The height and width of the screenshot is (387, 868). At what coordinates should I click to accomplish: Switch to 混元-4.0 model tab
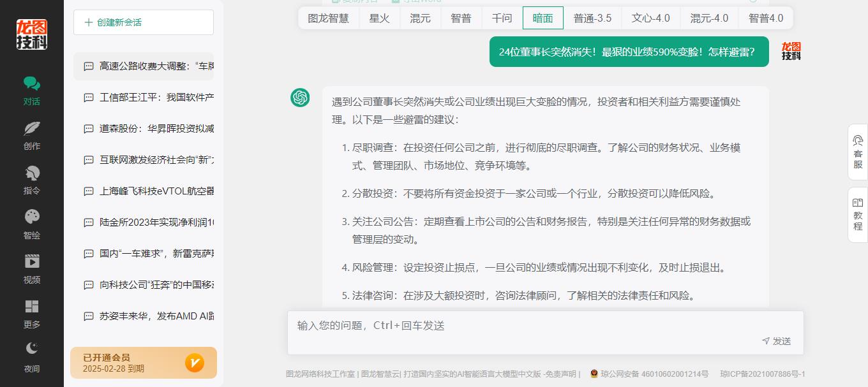[x=709, y=18]
